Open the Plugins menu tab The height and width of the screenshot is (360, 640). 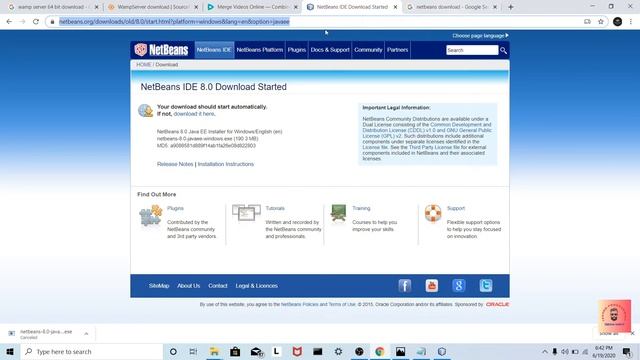click(x=297, y=50)
